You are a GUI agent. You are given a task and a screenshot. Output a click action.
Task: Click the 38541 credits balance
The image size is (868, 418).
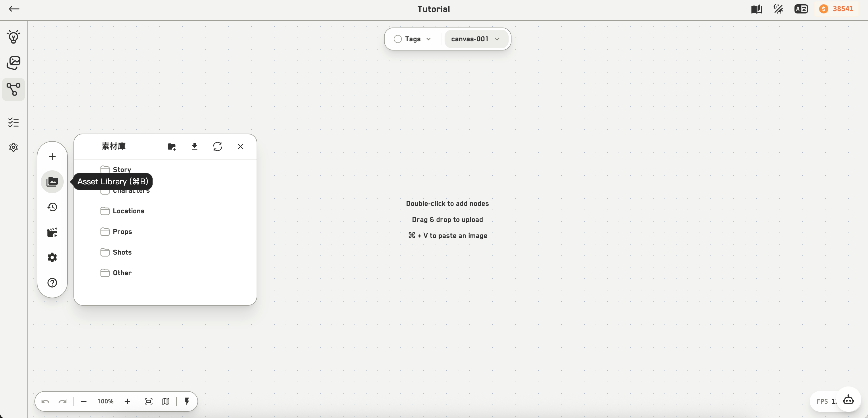pos(837,9)
